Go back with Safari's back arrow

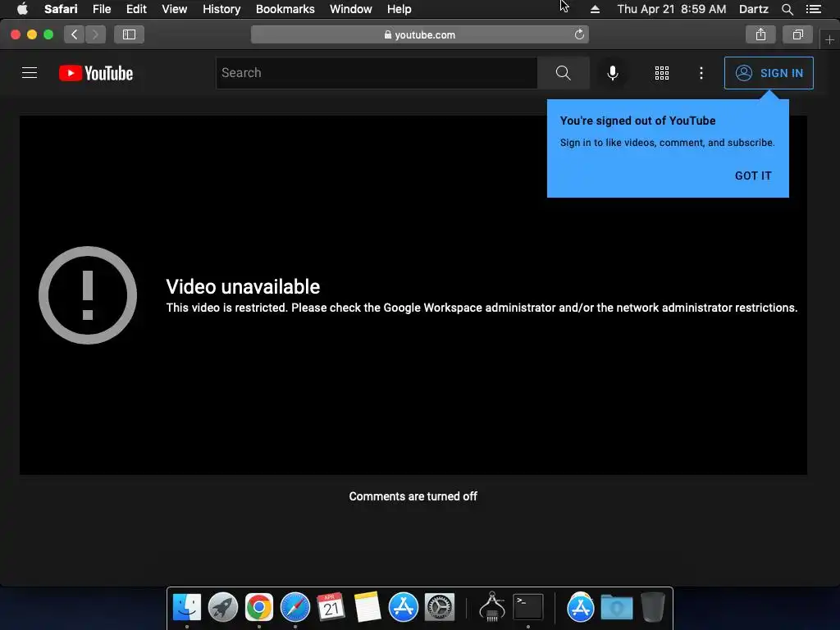pyautogui.click(x=74, y=34)
